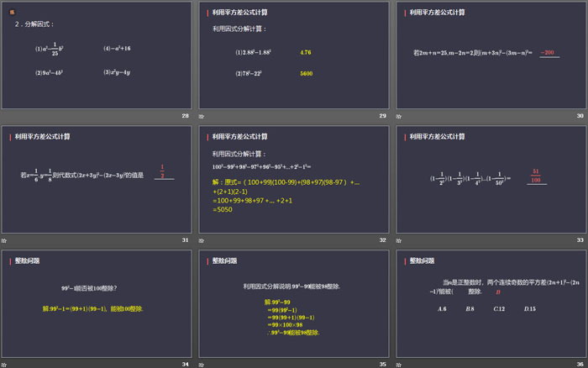Click animation star icon under slide 31
The width and height of the screenshot is (588, 368).
4,240
